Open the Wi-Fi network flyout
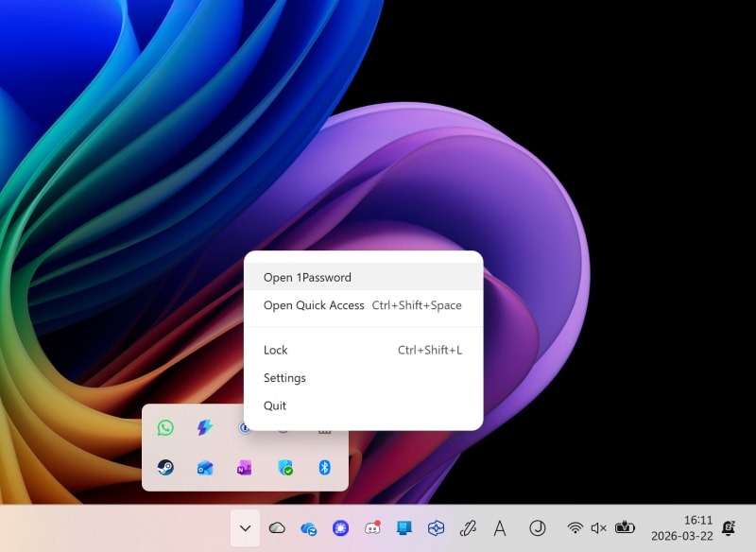756x552 pixels. pos(575,528)
